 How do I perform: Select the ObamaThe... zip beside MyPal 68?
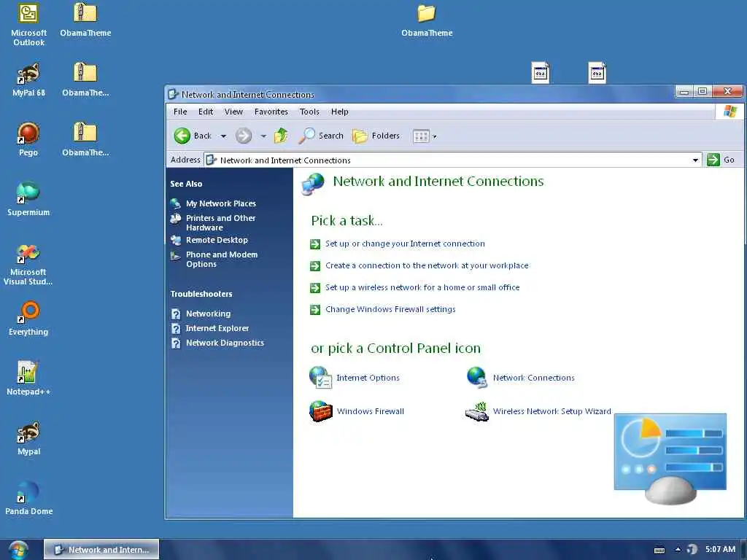click(x=85, y=80)
